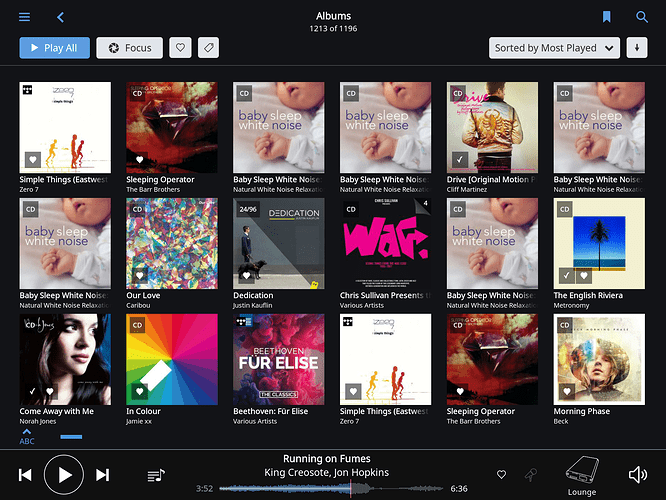Click the Metronomy artist link
Image resolution: width=666 pixels, height=500 pixels.
tap(571, 305)
